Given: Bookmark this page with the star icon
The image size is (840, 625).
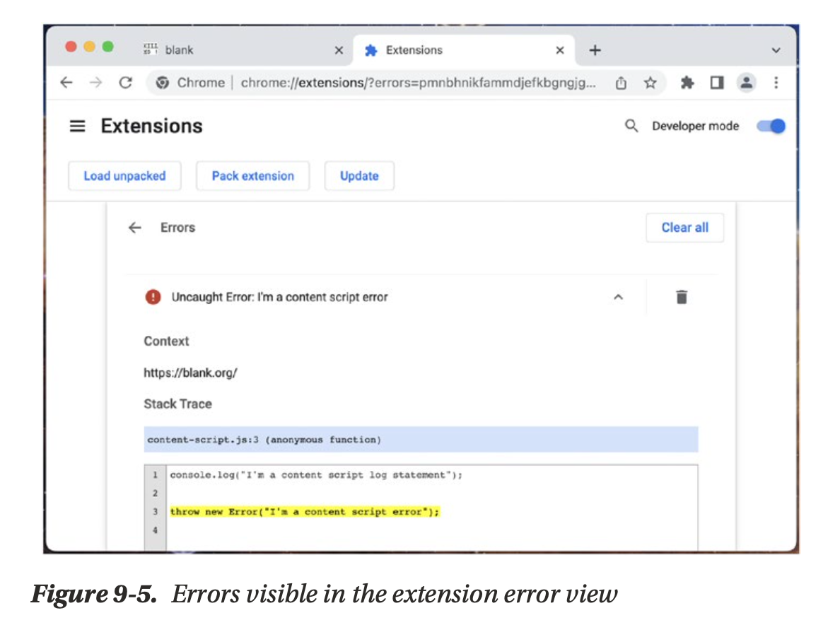Looking at the screenshot, I should coord(650,83).
